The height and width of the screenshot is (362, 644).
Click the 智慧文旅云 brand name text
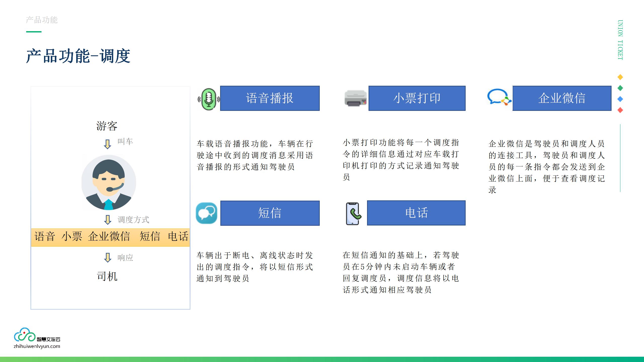49,339
